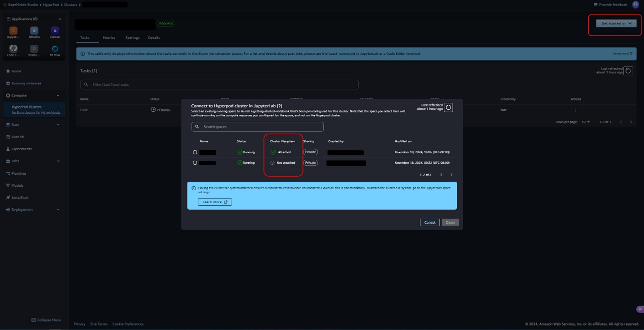Image resolution: width=644 pixels, height=330 pixels.
Task: Click the user profile avatar
Action: click(x=635, y=4)
